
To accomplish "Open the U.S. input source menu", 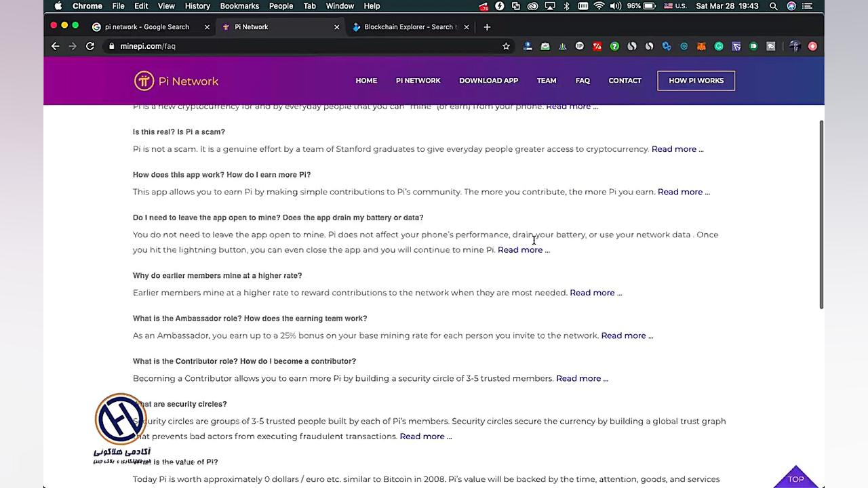I will pyautogui.click(x=675, y=6).
